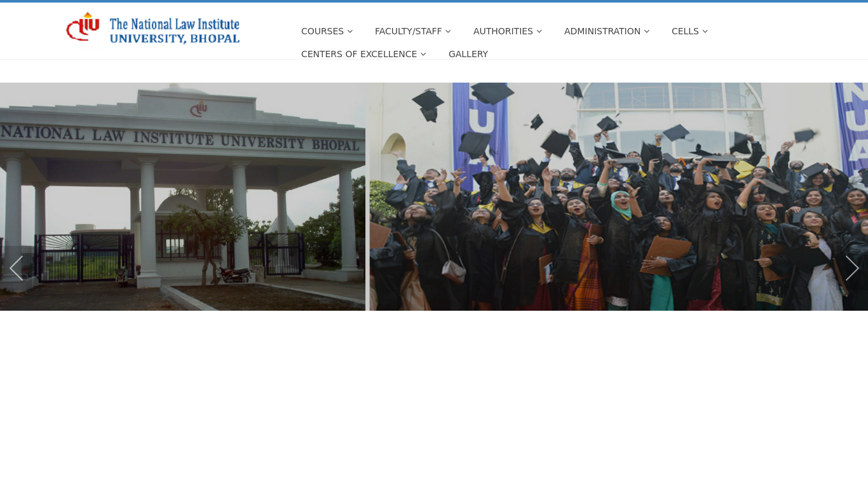Expand the CELLS chevron icon
Viewport: 868px width, 488px height.
click(x=705, y=31)
